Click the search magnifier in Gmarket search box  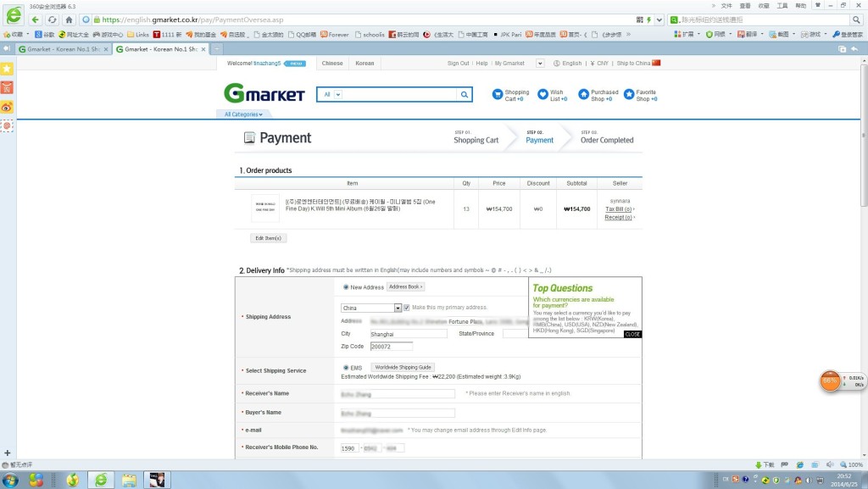(465, 95)
